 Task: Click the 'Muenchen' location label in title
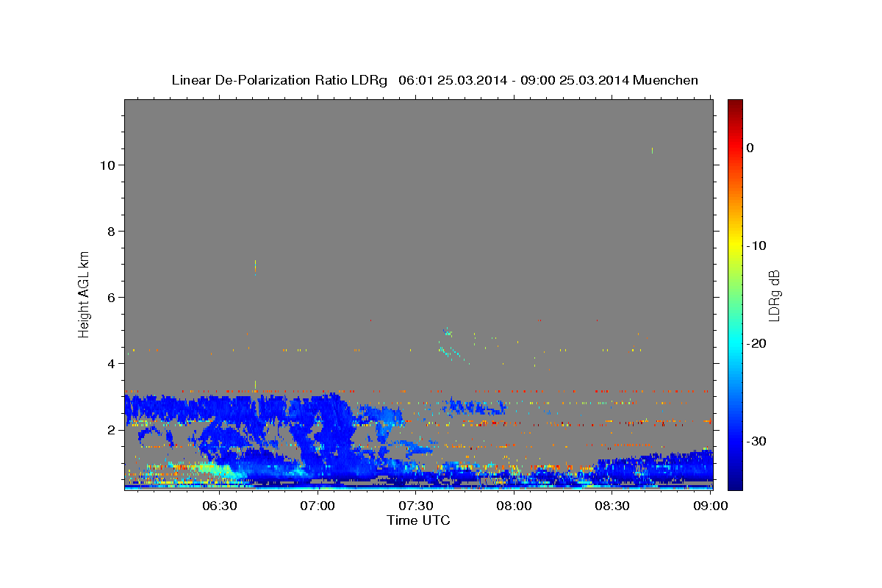(667, 80)
